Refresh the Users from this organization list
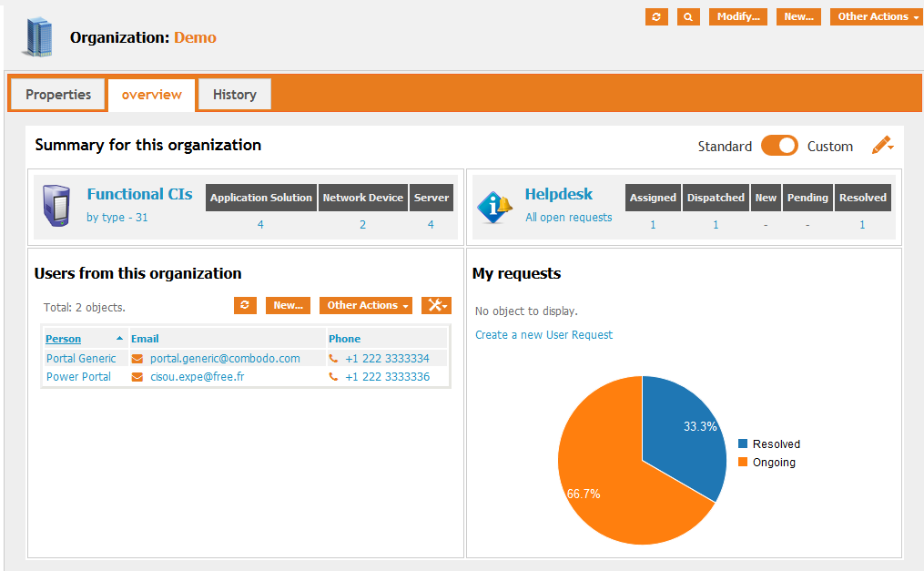 coord(245,305)
